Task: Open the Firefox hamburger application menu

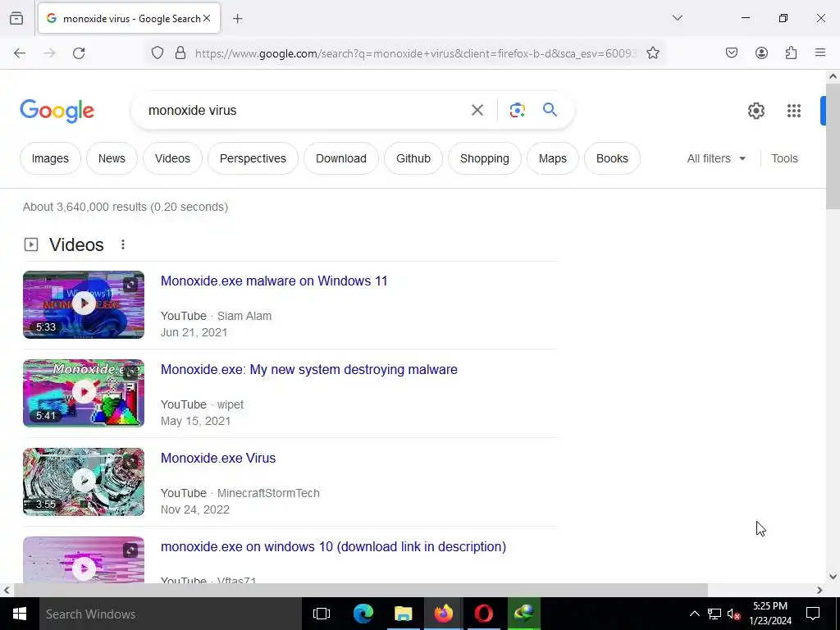Action: click(820, 53)
